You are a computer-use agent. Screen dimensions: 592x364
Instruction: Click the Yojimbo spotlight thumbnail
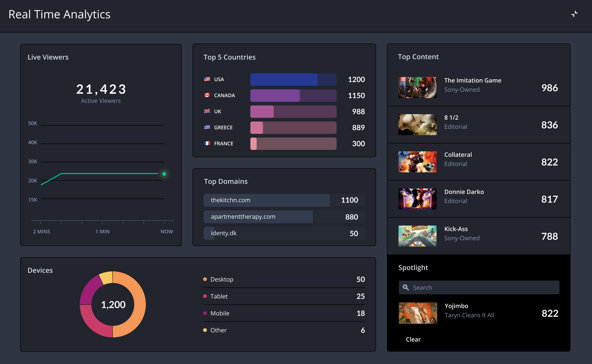(x=418, y=313)
